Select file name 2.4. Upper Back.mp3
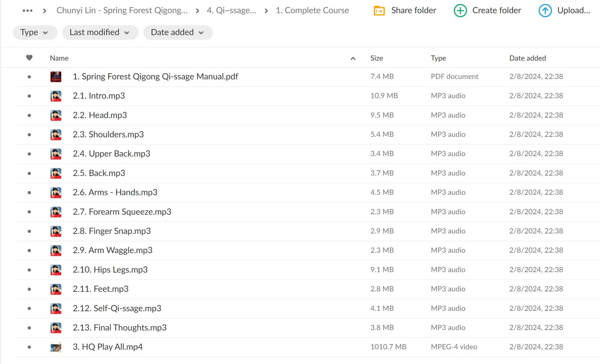 tap(111, 154)
